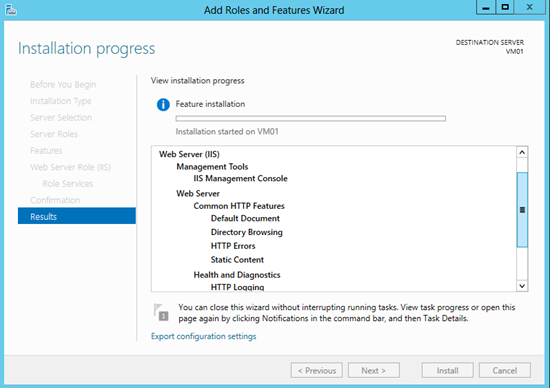
Task: Select the Results step in the sidebar
Action: (77, 216)
